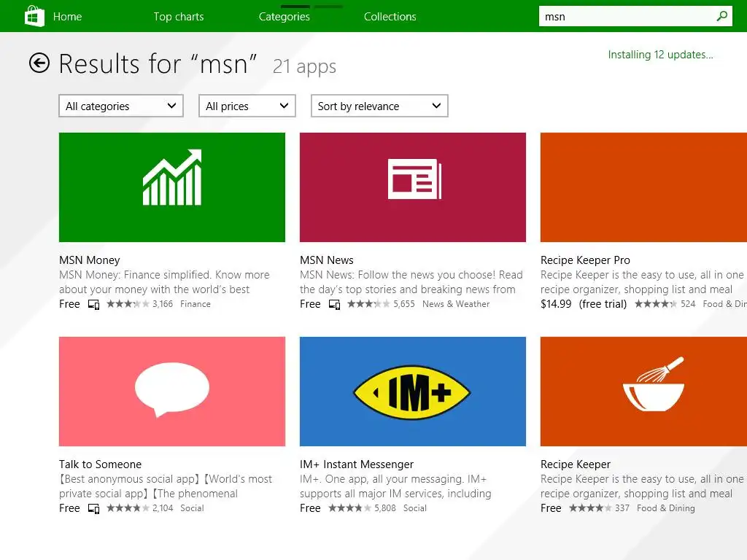Open the All categories dropdown
This screenshot has width=747, height=560.
point(121,106)
